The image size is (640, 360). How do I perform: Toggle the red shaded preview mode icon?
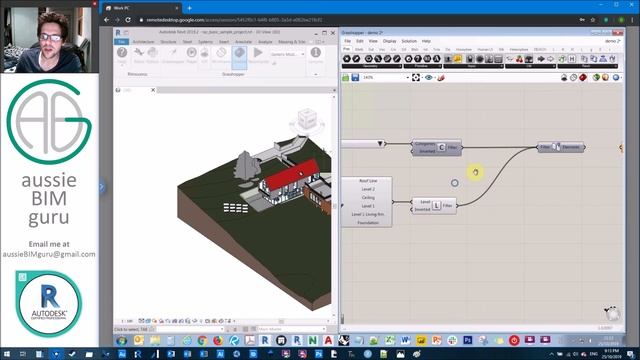point(583,78)
